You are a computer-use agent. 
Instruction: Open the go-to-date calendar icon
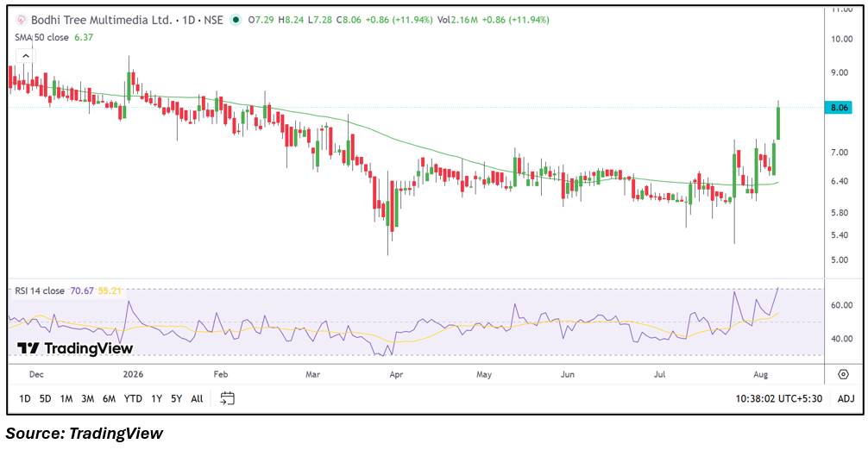[227, 398]
